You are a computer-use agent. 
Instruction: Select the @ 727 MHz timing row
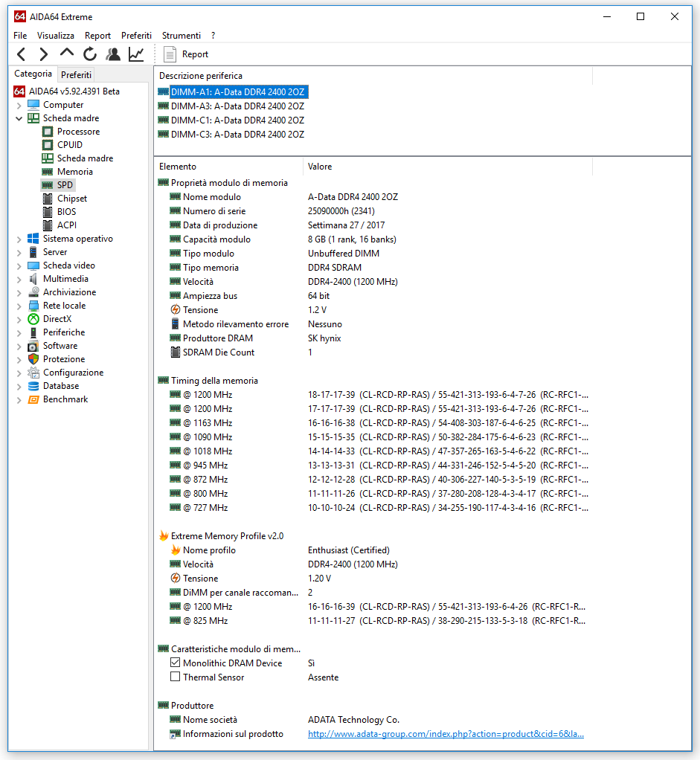373,507
